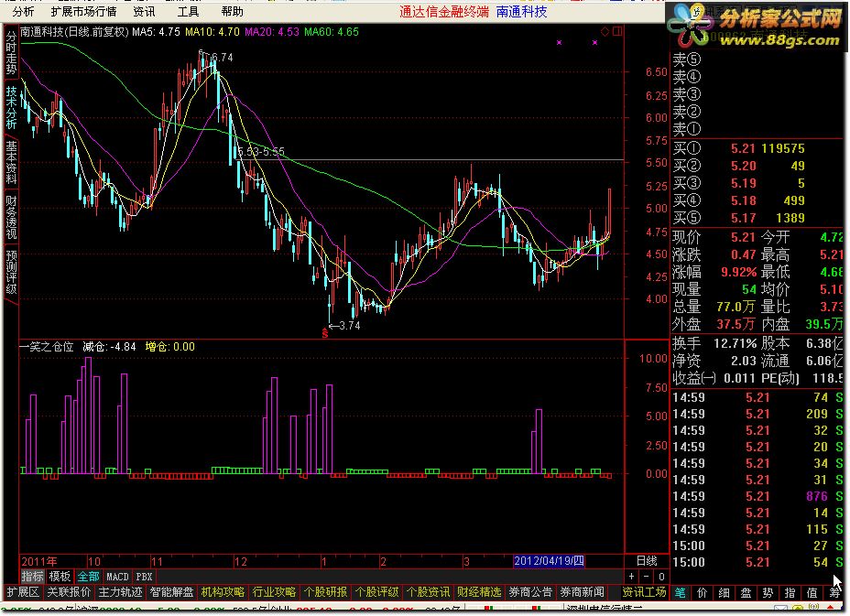The image size is (850, 616).
Task: Switch to 技术分析 side tab
Action: [x=11, y=107]
